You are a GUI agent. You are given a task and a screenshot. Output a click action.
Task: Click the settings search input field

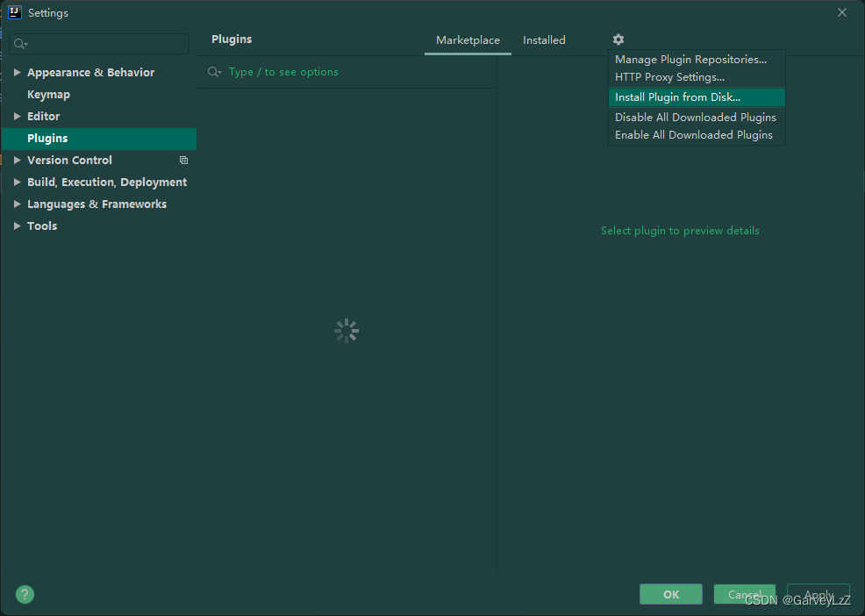98,42
